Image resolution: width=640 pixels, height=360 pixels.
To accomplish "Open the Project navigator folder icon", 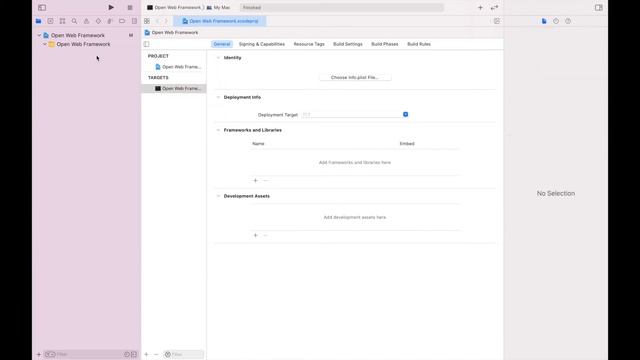I will pos(38,21).
